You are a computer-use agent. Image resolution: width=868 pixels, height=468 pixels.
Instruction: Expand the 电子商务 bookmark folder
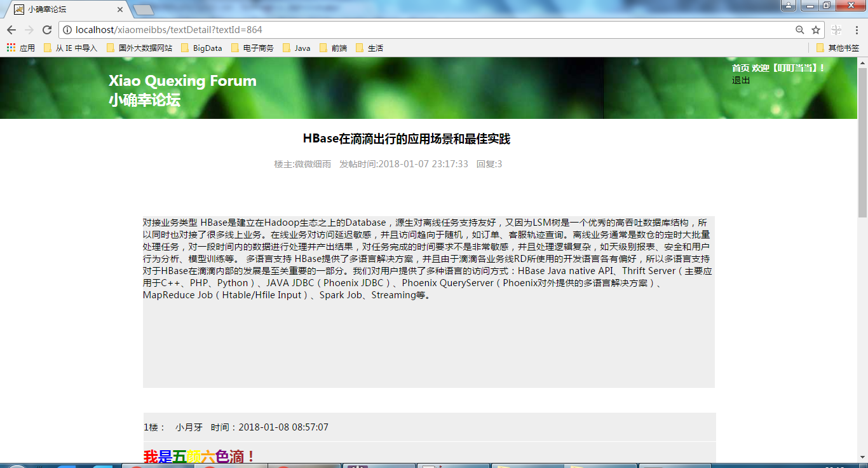point(252,48)
